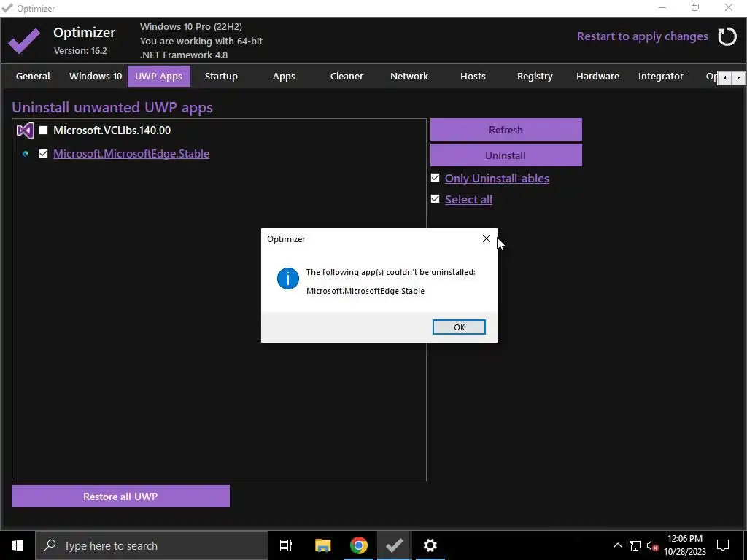Open the Network tab
This screenshot has height=560, width=747.
click(x=409, y=76)
